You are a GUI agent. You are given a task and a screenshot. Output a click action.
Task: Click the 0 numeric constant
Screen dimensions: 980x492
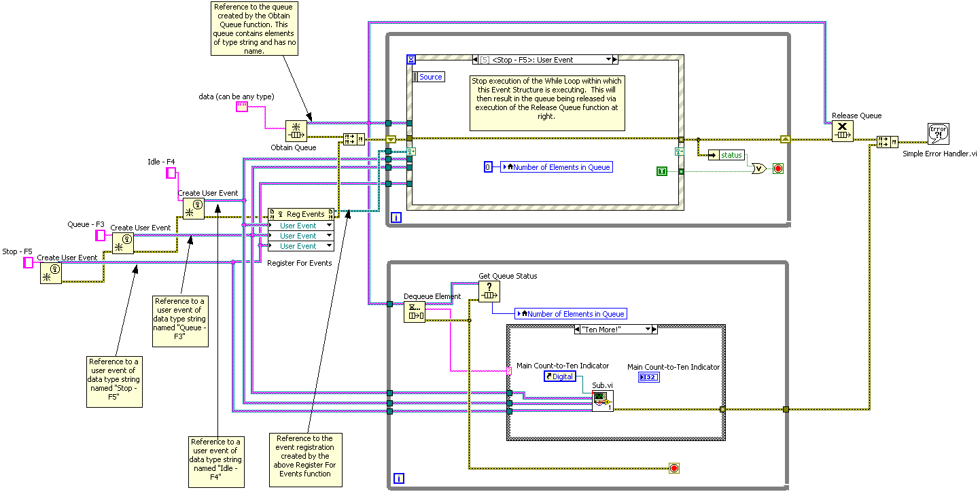[488, 167]
